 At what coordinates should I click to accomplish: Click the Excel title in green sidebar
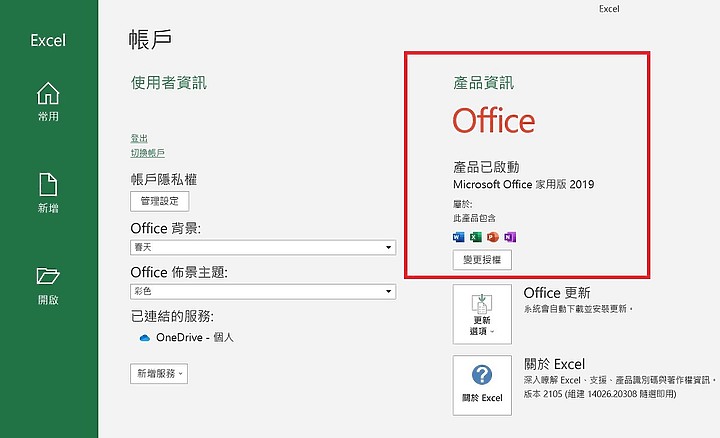[x=48, y=40]
